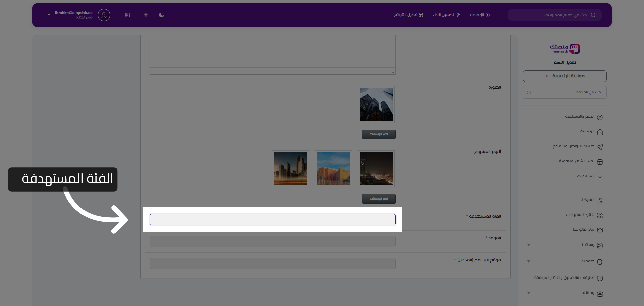Screen dimensions: 644x306
Task: Expand وسائط submenu triangle
Action: point(529,245)
